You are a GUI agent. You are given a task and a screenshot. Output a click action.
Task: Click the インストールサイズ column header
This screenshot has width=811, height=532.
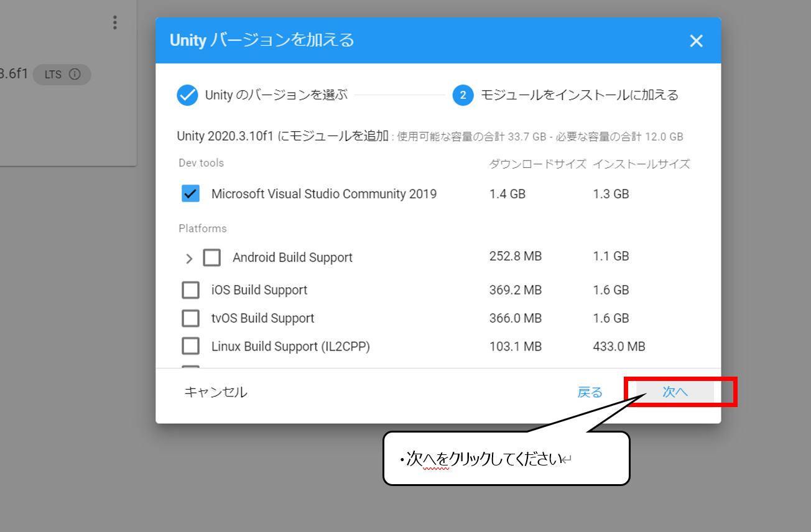(641, 164)
